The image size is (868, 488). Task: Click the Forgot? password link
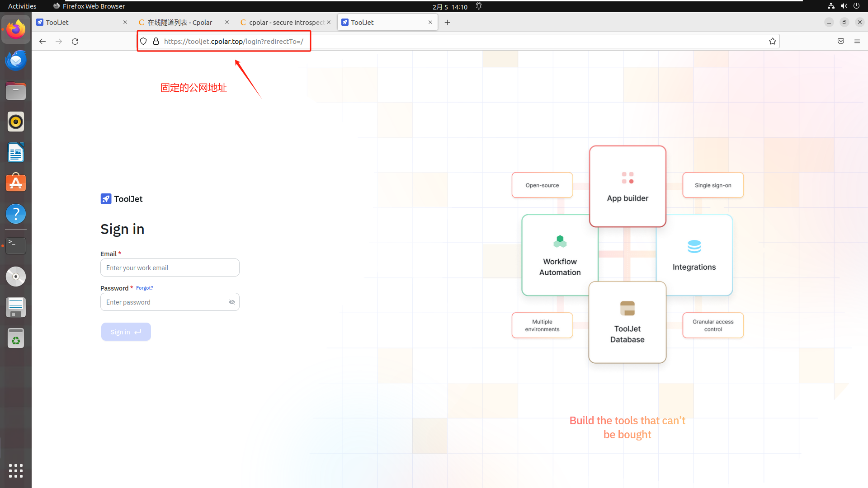tap(145, 288)
